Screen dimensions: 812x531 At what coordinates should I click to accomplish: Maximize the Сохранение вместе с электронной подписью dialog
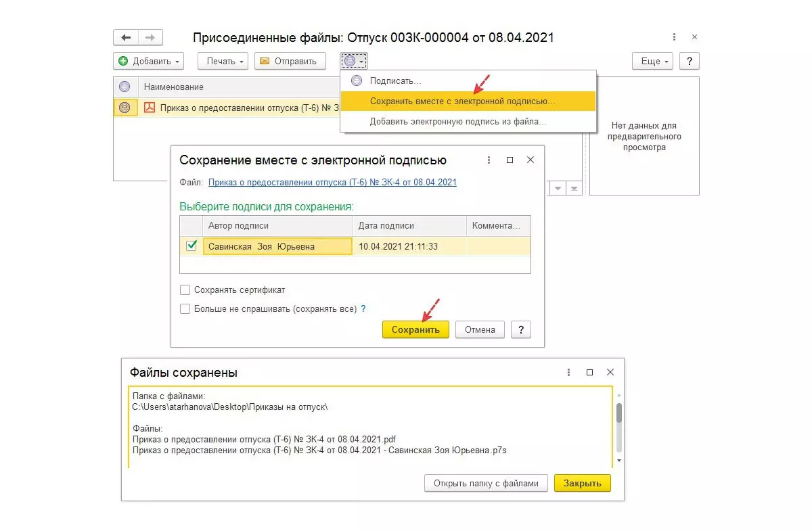click(510, 160)
